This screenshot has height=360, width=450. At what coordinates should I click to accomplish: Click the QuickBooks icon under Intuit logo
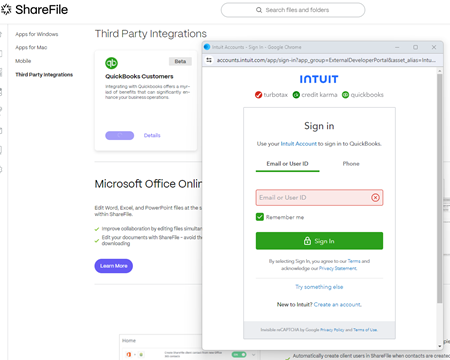click(x=345, y=95)
